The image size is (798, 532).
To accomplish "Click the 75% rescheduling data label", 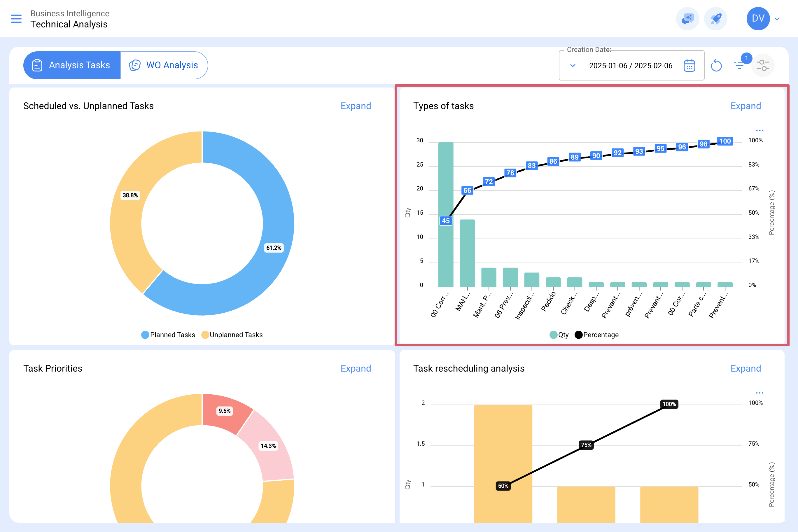I will click(x=586, y=445).
